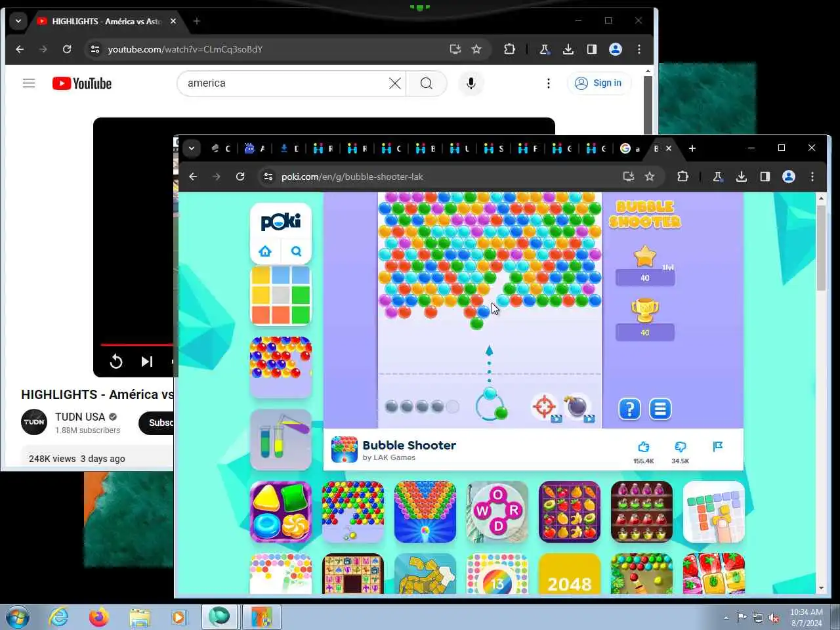840x630 pixels.
Task: Toggle side panel in Poki browser window
Action: pyautogui.click(x=765, y=177)
